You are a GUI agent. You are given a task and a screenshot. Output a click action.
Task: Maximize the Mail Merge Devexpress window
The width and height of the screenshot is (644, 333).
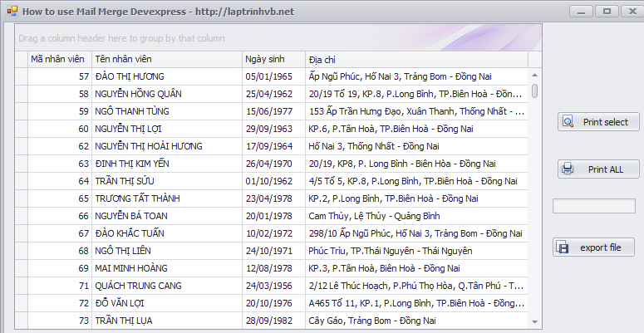(607, 12)
